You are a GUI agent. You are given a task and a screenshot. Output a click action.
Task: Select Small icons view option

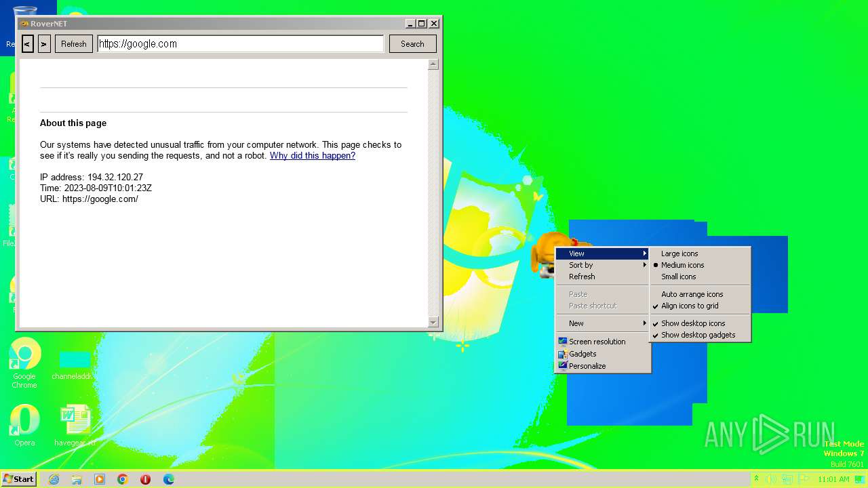pyautogui.click(x=700, y=277)
